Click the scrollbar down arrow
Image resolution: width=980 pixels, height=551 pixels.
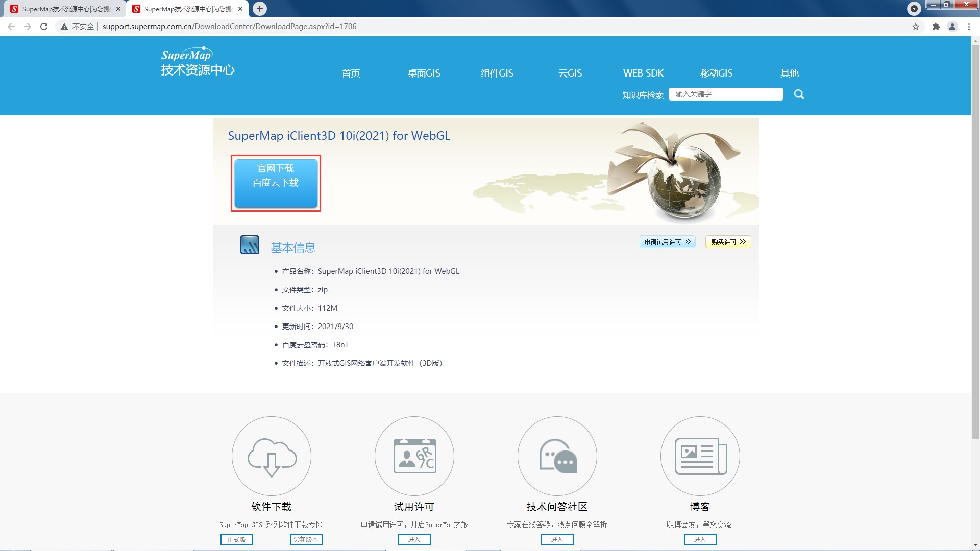point(975,546)
